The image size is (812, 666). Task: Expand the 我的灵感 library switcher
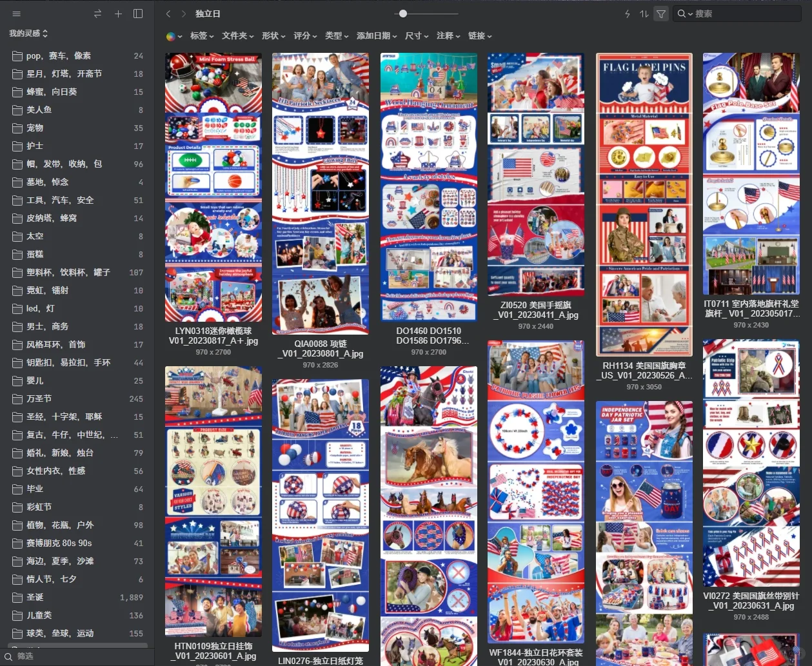(x=28, y=33)
